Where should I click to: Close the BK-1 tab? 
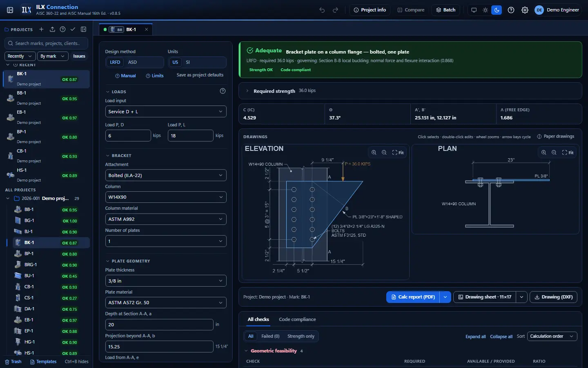point(147,29)
